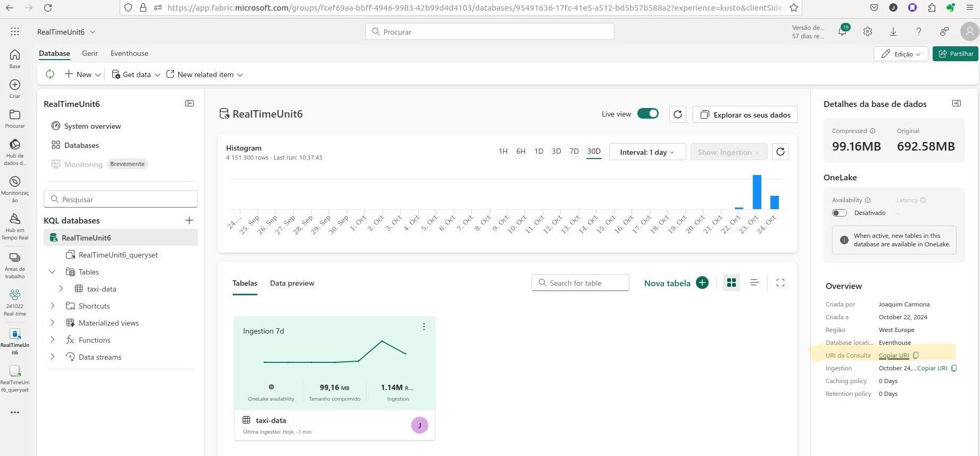Show more items with the ellipsis icon
The height and width of the screenshot is (456, 980).
tap(15, 412)
